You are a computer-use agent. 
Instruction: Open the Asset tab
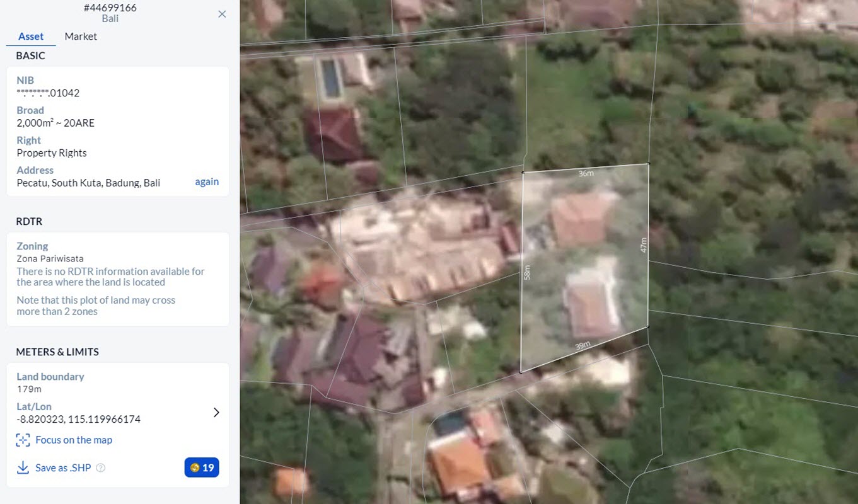pos(31,37)
